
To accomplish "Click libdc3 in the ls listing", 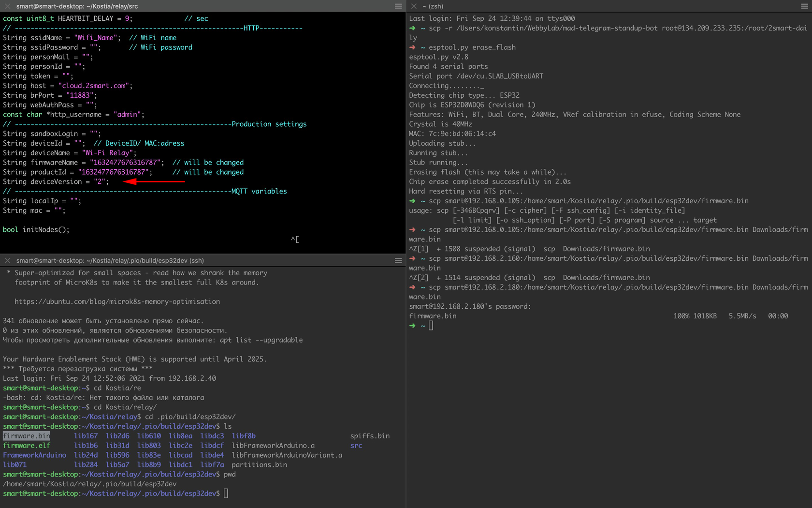I will point(212,436).
